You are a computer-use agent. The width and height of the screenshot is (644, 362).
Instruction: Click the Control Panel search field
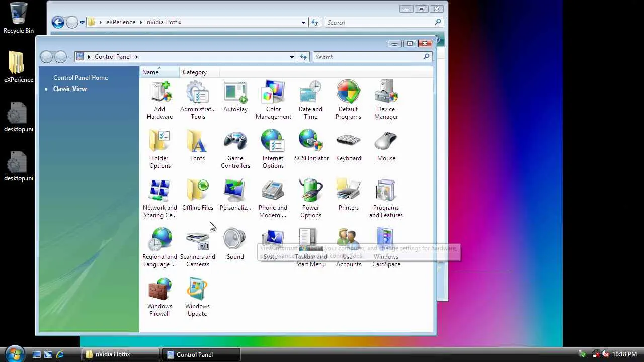[372, 57]
